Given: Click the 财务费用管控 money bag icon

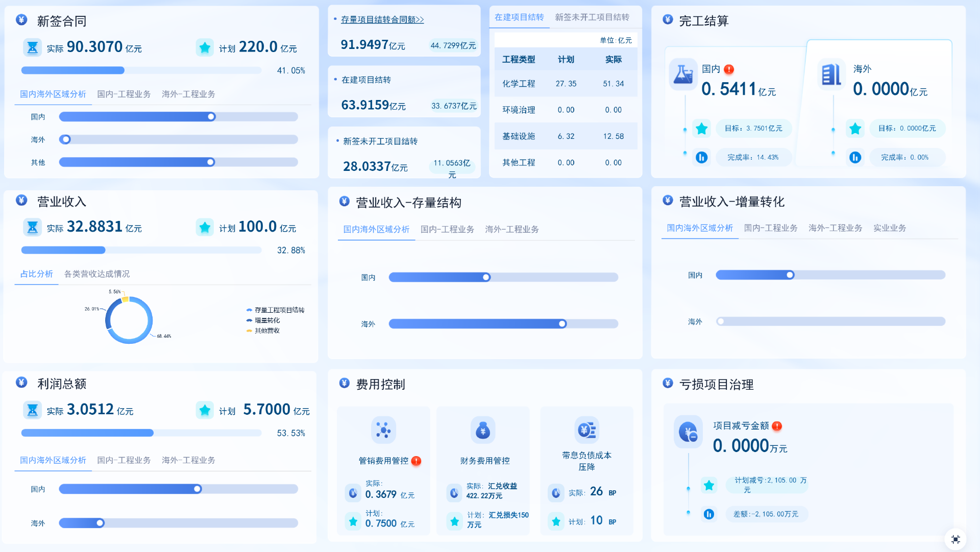Looking at the screenshot, I should 483,430.
